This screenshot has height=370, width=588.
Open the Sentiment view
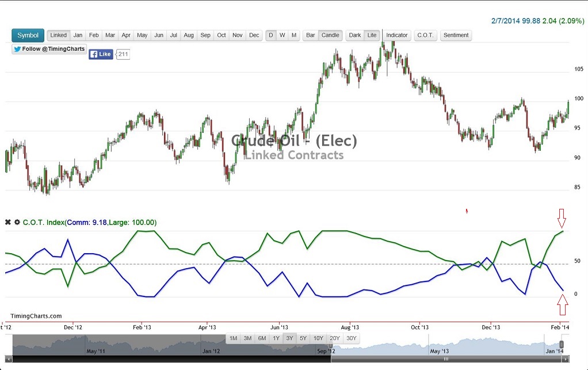[x=456, y=35]
